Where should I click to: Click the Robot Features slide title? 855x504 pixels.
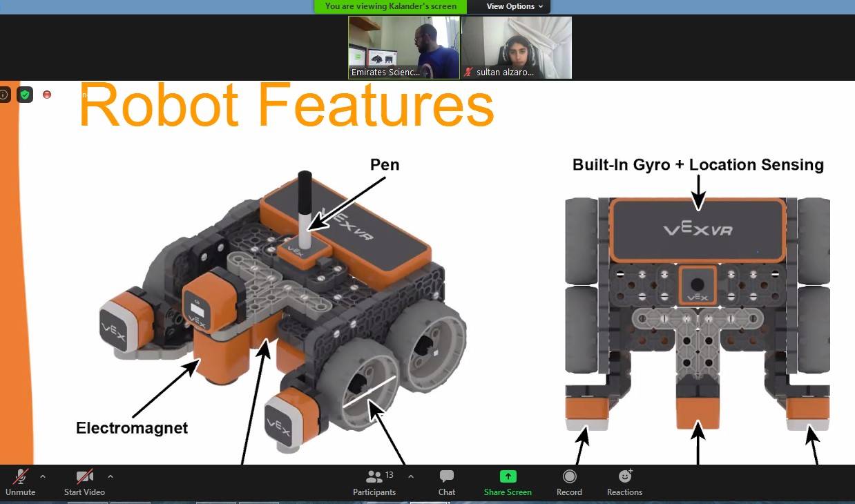(x=286, y=106)
